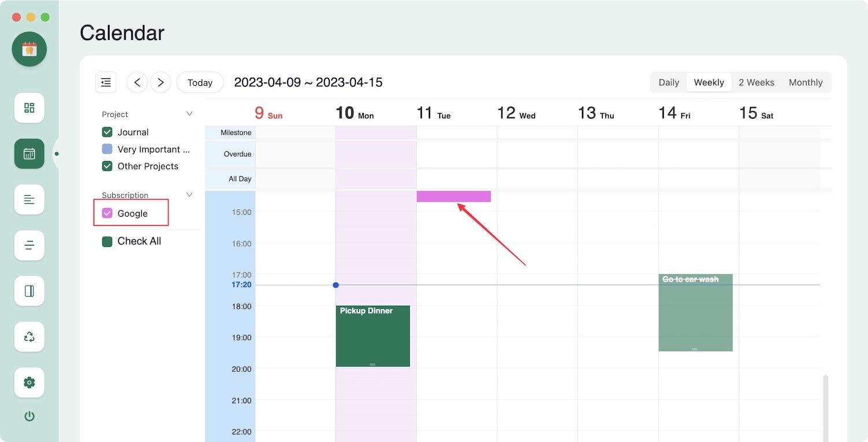
Task: Click the pink Google event block
Action: tap(454, 196)
